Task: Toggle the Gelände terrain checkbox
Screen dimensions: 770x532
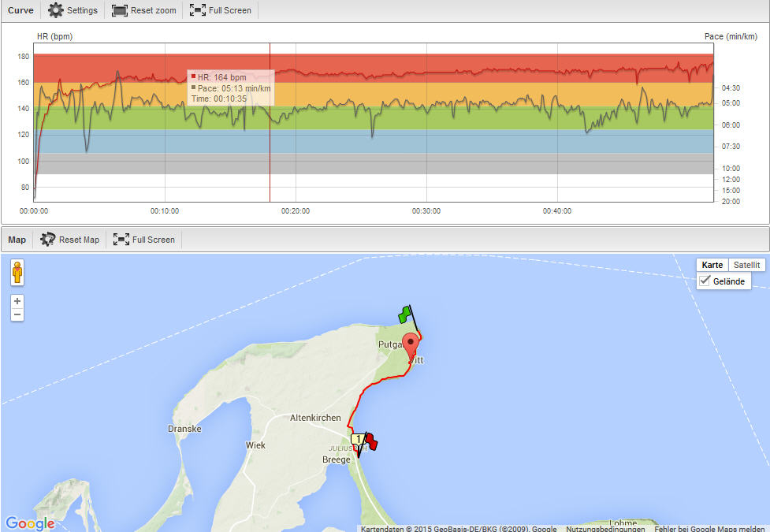Action: [705, 281]
